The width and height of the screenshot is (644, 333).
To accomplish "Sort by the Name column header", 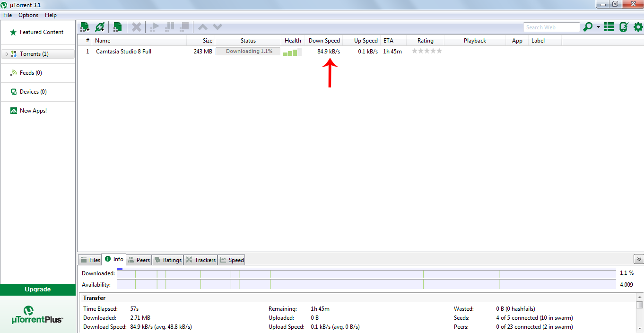I will tap(139, 41).
